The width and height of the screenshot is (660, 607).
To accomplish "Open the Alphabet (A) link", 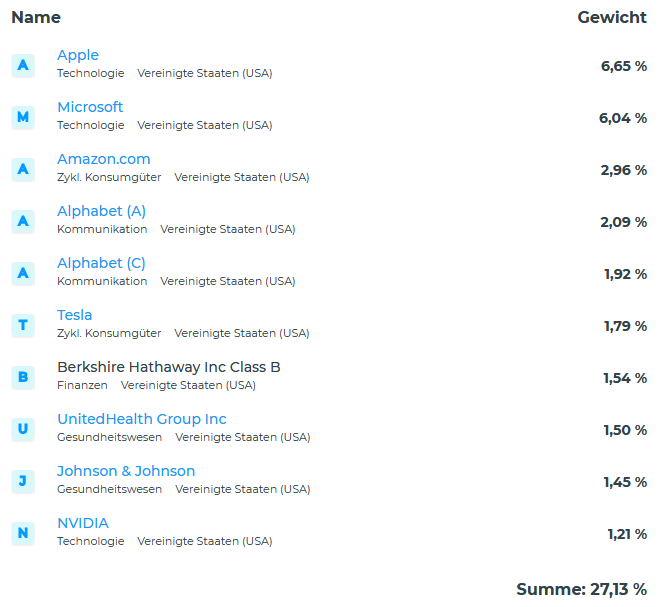I will click(101, 211).
